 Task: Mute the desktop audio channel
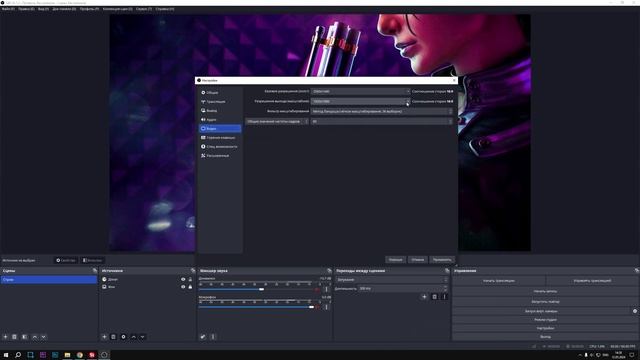point(317,289)
